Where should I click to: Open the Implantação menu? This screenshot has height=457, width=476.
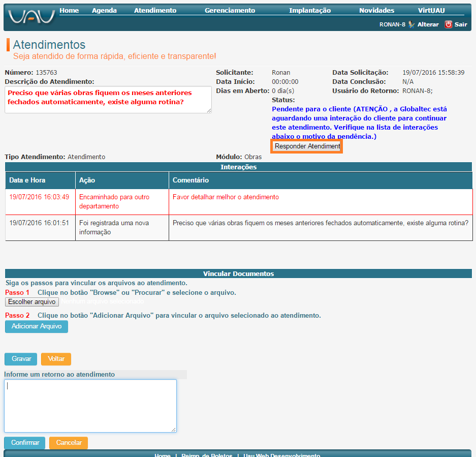click(309, 10)
